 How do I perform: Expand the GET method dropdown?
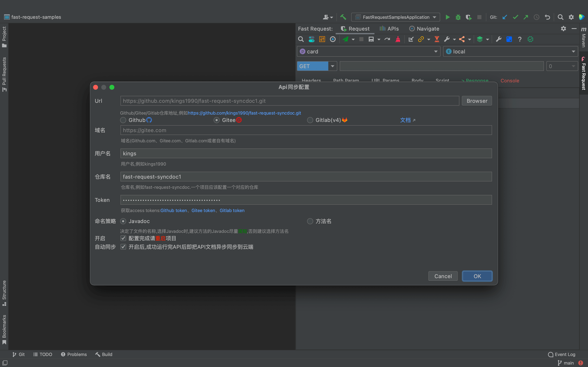(332, 66)
